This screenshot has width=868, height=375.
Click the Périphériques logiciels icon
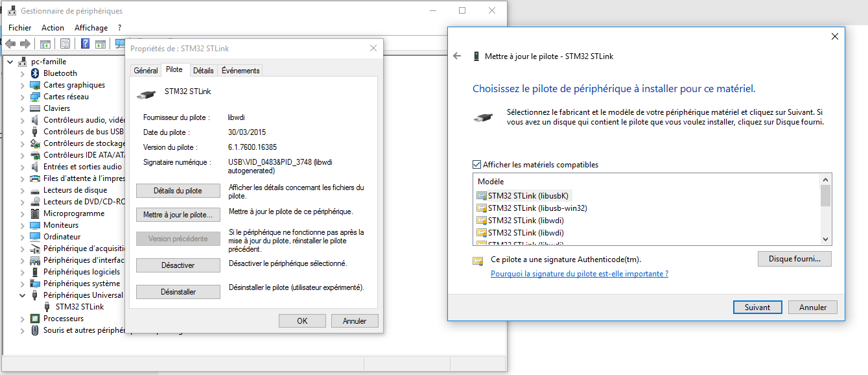[36, 272]
